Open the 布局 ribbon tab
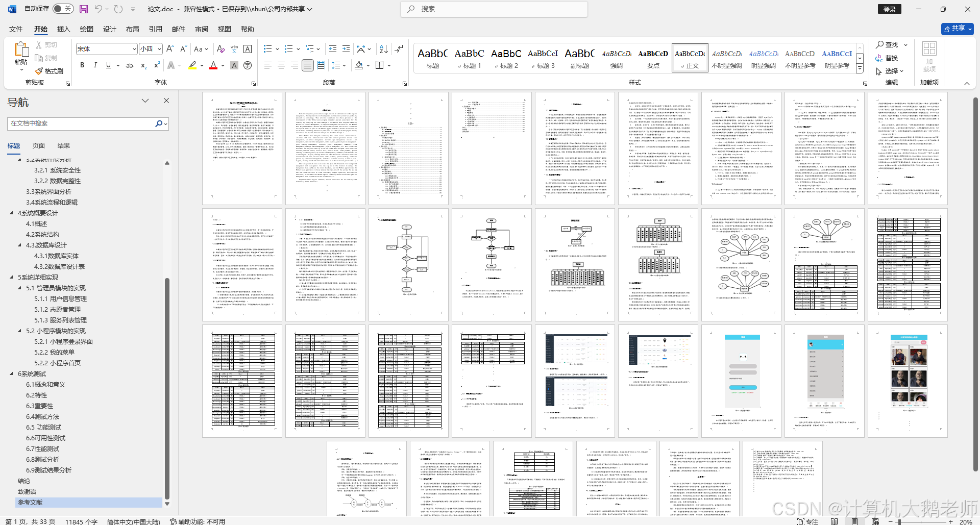 (132, 29)
